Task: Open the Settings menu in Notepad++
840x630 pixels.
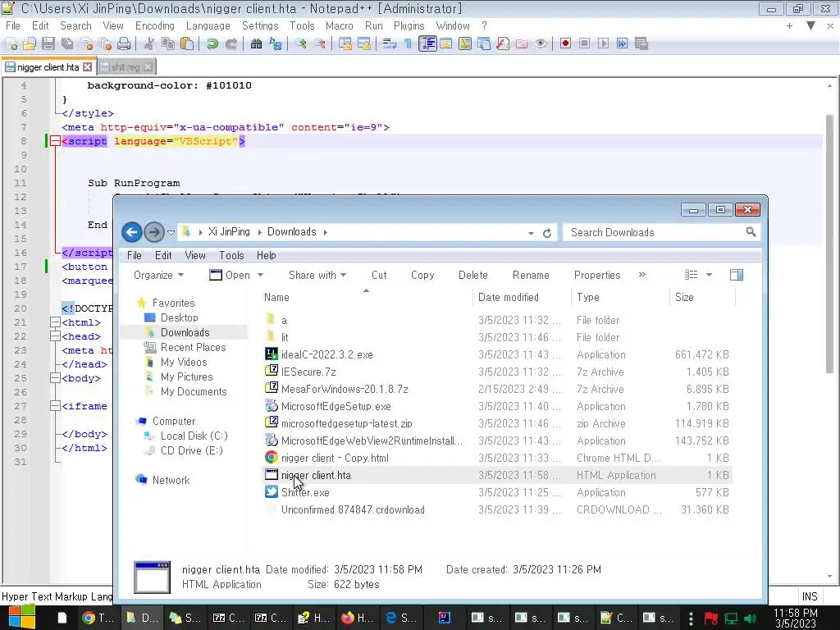Action: pyautogui.click(x=260, y=25)
